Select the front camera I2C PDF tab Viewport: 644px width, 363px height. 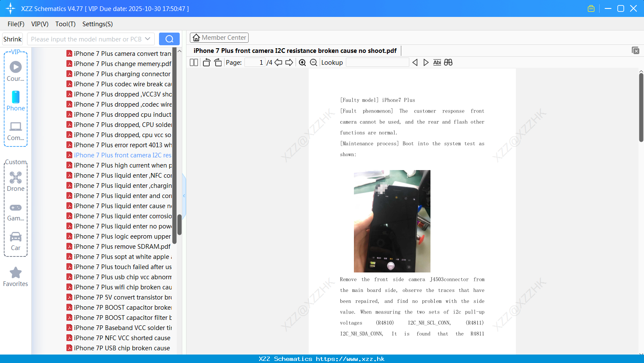coord(295,51)
